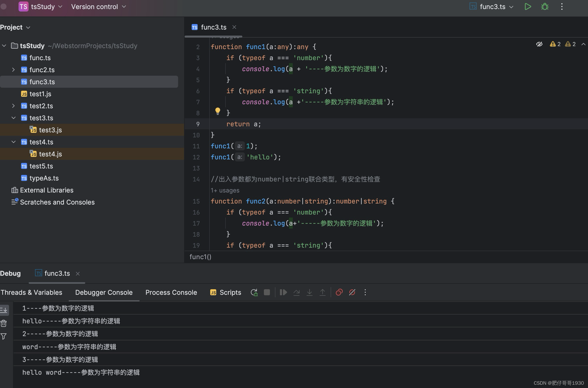Screen dimensions: 588x388
Task: Toggle Mute Breakpoints
Action: click(x=352, y=292)
